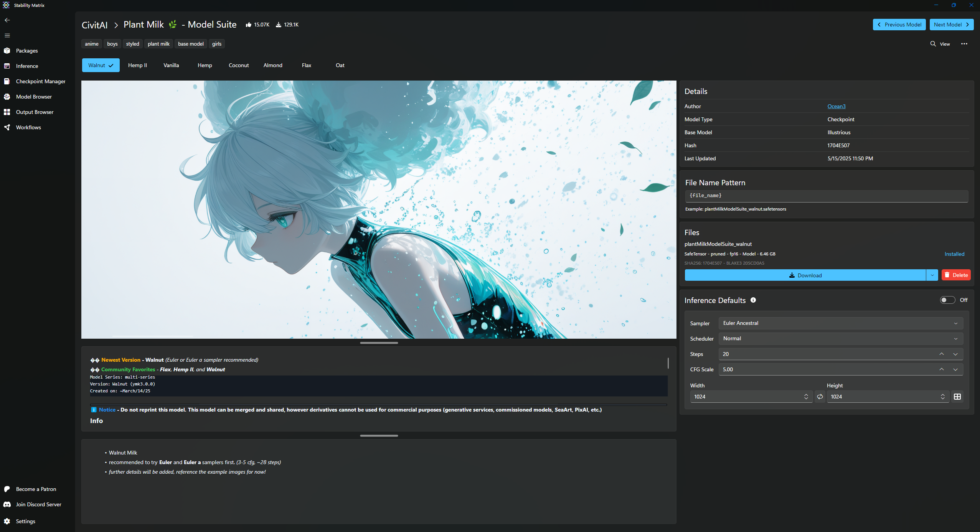Open the Checkpoint Manager page

[41, 81]
